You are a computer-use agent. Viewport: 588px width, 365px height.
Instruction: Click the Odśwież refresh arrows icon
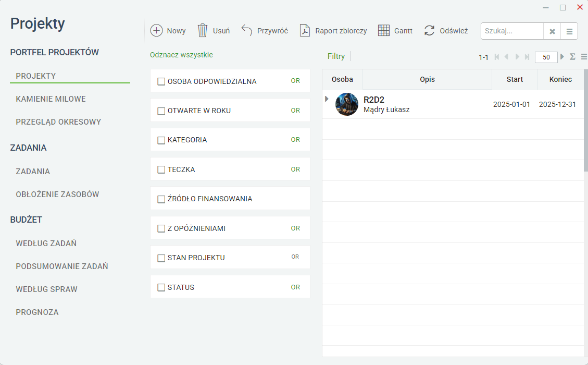[x=429, y=30]
